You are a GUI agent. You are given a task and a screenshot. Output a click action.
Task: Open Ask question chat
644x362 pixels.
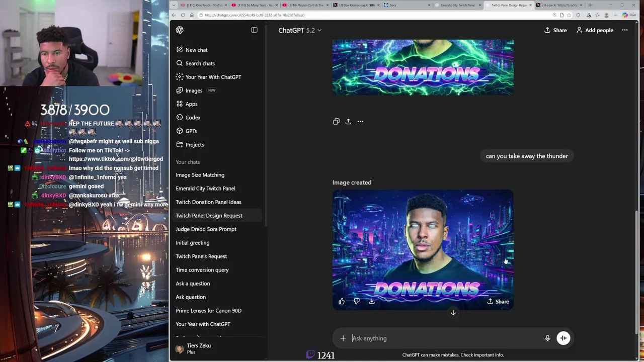tap(191, 297)
